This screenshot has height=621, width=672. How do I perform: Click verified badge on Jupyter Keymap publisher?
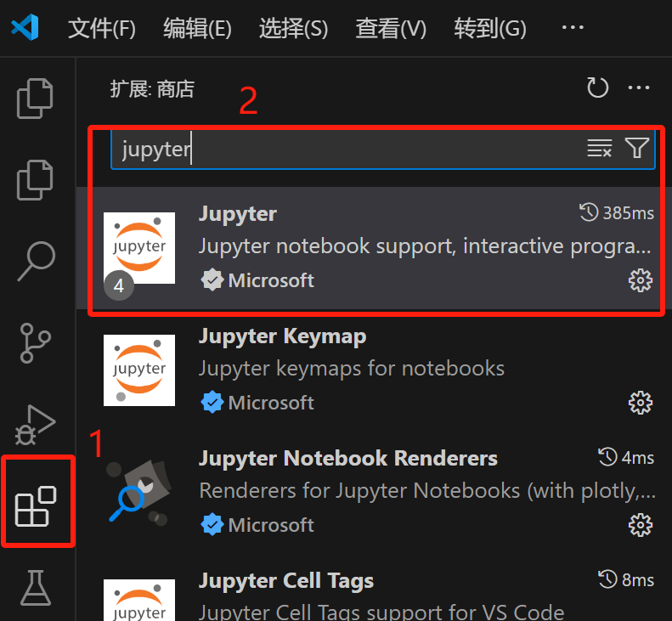click(212, 403)
